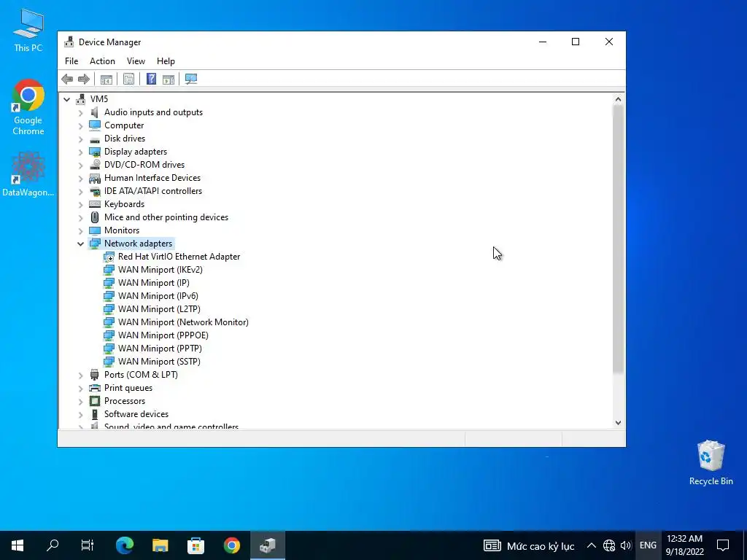Viewport: 747px width, 560px height.
Task: Click the vertical scrollbar thumb
Action: pos(618,239)
